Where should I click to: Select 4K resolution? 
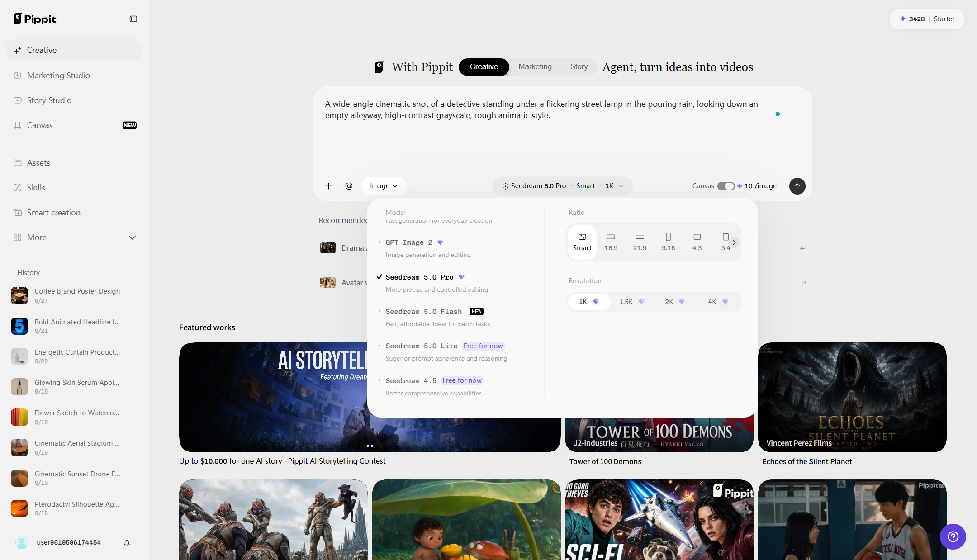(718, 302)
